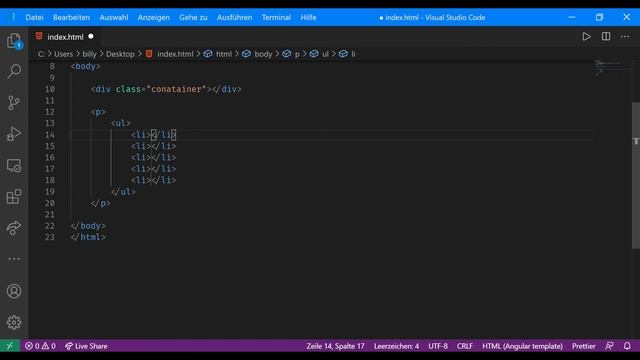
Task: Split the editor to the right
Action: click(x=606, y=37)
